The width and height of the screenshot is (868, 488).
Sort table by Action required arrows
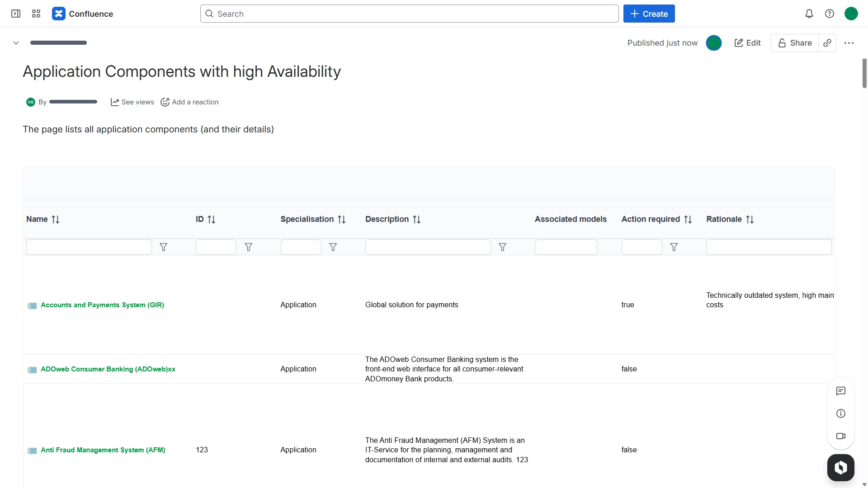pyautogui.click(x=688, y=220)
